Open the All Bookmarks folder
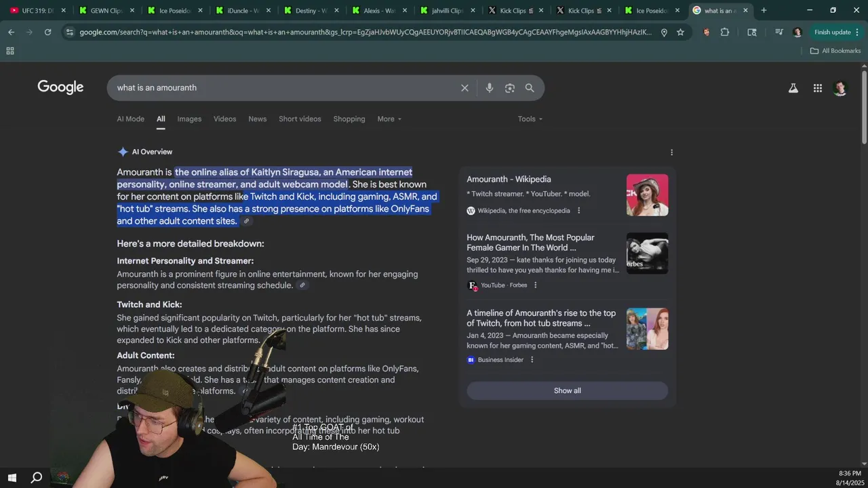868x488 pixels. coord(835,51)
